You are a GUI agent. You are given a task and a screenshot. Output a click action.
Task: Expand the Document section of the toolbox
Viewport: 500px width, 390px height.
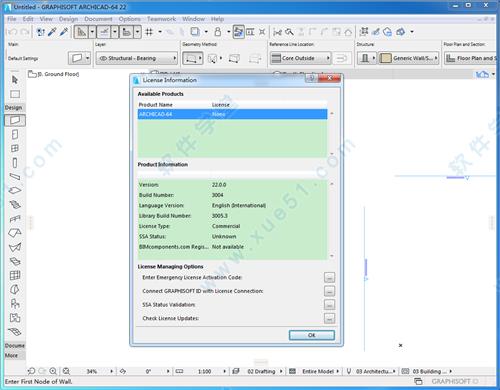click(15, 346)
